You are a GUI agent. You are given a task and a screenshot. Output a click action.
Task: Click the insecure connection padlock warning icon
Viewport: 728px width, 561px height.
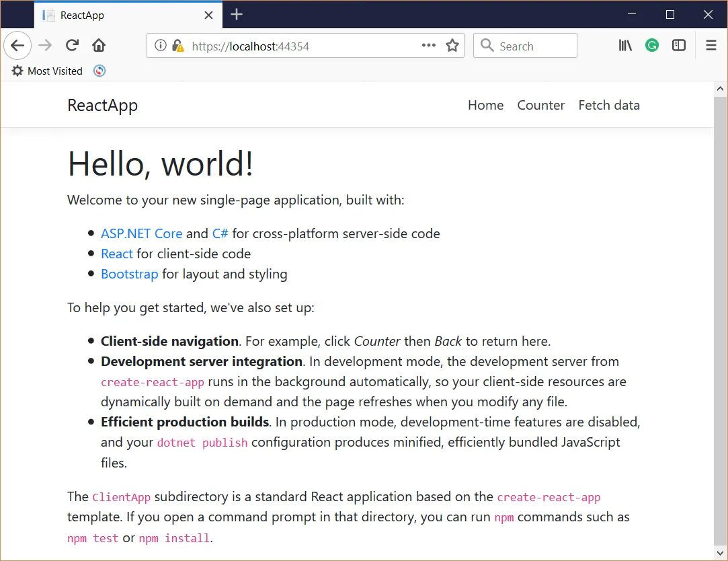(x=177, y=46)
